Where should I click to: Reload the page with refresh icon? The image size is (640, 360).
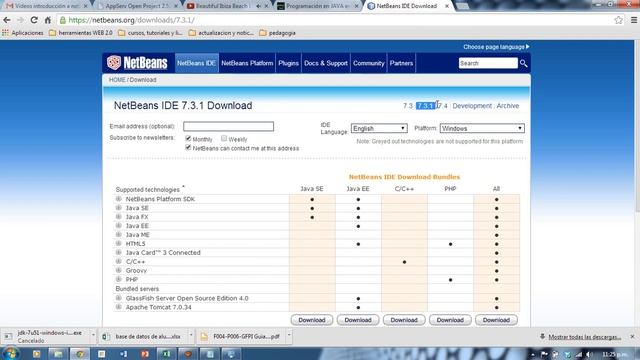(x=34, y=20)
